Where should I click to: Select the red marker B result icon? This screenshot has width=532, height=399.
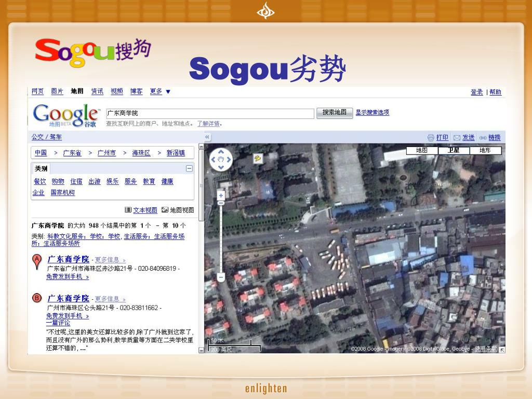click(37, 298)
